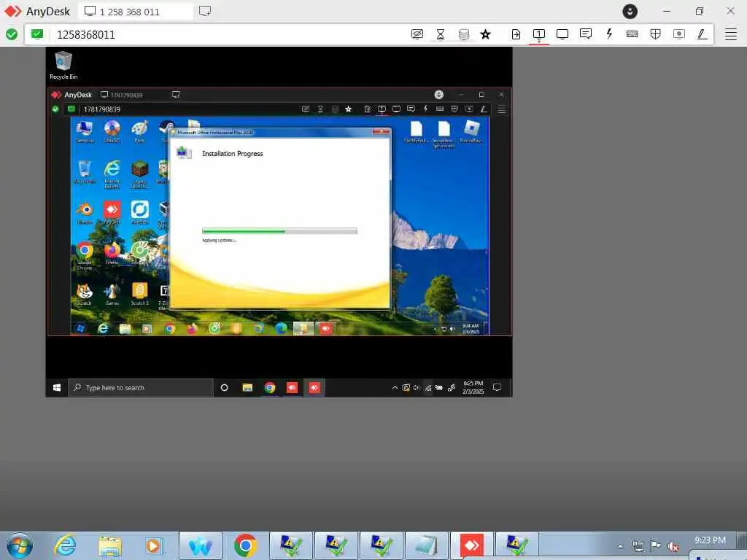
Task: Open notepad-style app in local taskbar
Action: [x=426, y=545]
